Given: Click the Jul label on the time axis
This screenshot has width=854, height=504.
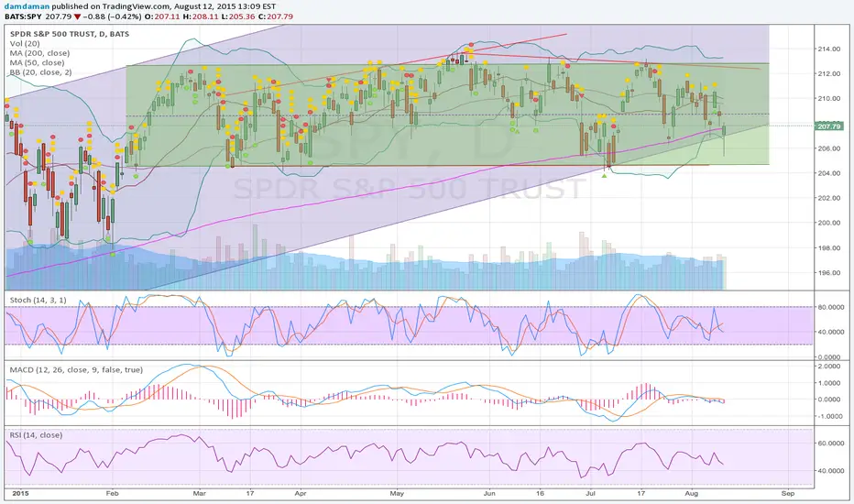Looking at the screenshot, I should coord(590,494).
